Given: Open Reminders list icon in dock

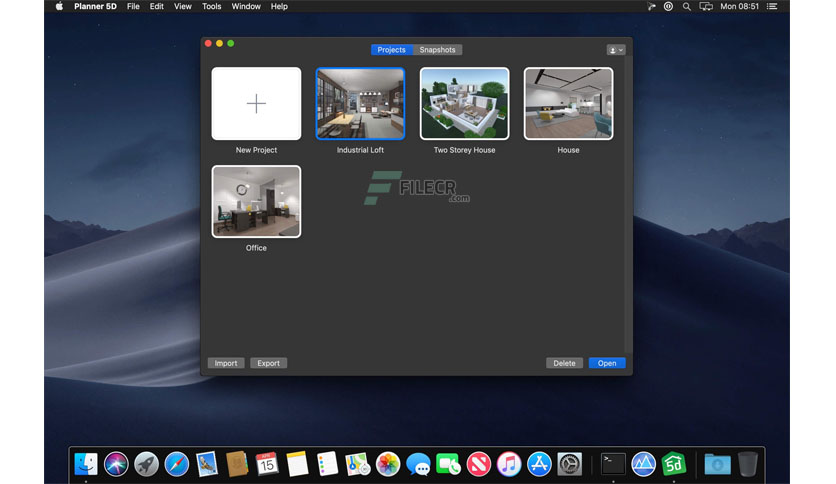Looking at the screenshot, I should coord(327,464).
